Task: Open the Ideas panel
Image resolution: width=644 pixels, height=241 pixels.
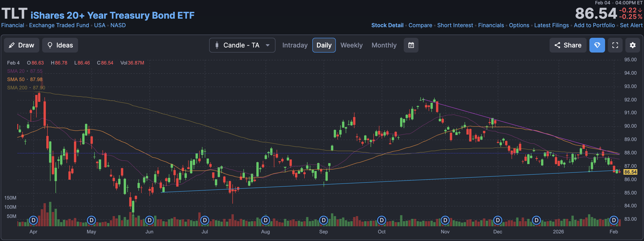Action: tap(60, 45)
